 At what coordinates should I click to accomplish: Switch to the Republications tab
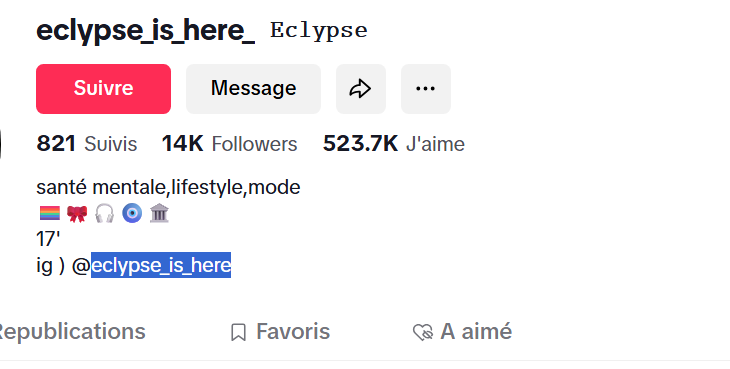click(71, 332)
